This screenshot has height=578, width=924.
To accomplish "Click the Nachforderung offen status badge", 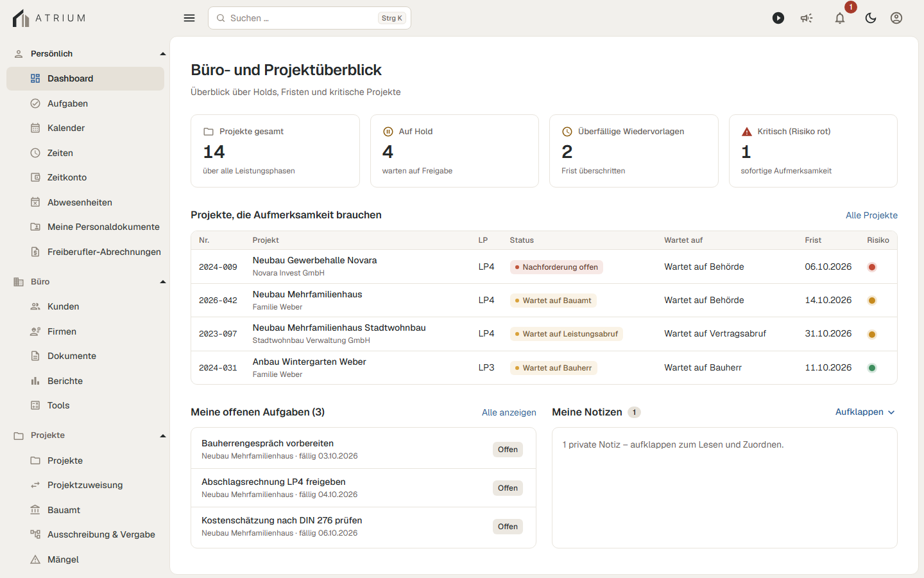I will point(556,267).
